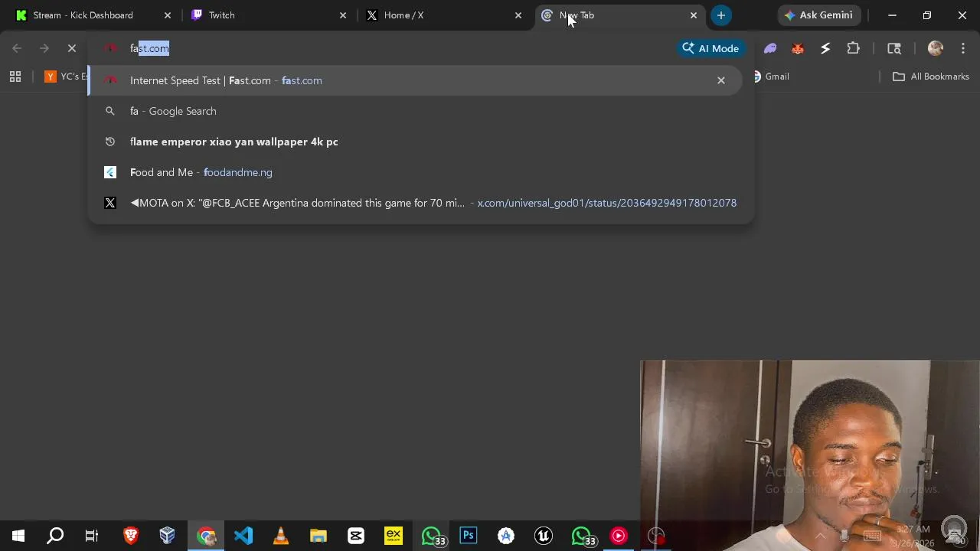Open the Gmail bookmark
The image size is (980, 551).
coord(770,77)
